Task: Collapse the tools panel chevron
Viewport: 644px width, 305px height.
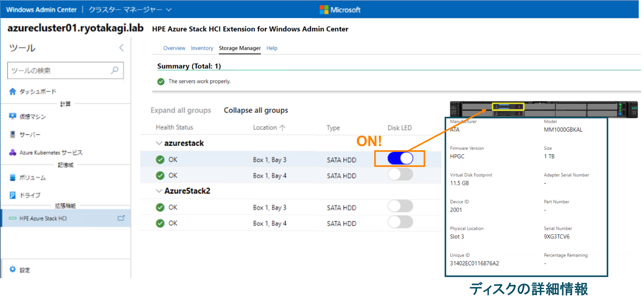Action: 122,48
